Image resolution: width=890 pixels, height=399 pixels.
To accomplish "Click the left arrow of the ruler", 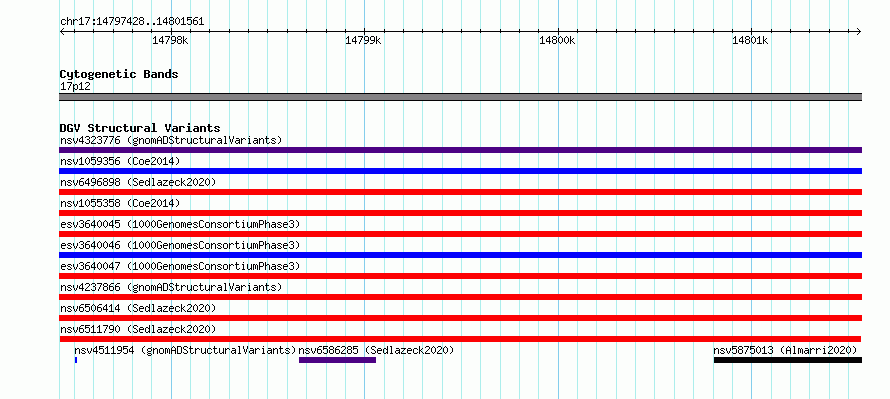I will coord(62,31).
